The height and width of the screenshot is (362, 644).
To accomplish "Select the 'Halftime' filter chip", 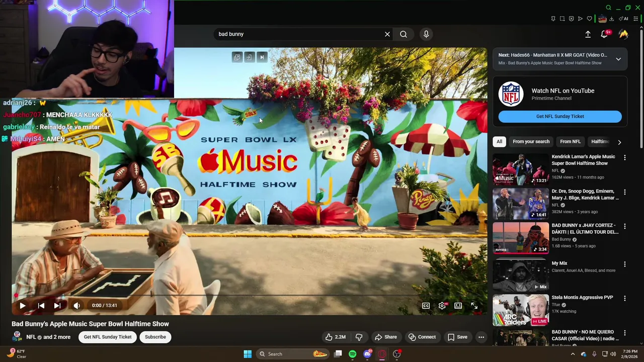I will 600,142.
